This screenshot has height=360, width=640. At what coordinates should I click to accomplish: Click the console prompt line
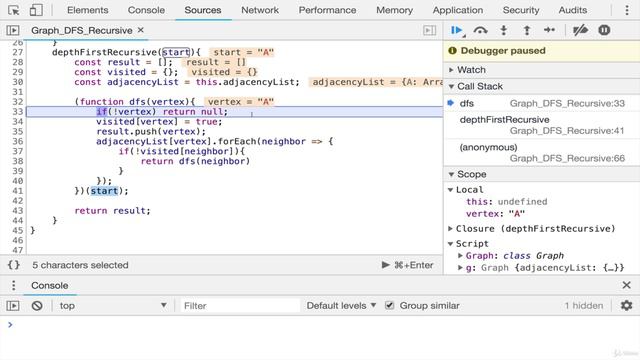coord(320,324)
